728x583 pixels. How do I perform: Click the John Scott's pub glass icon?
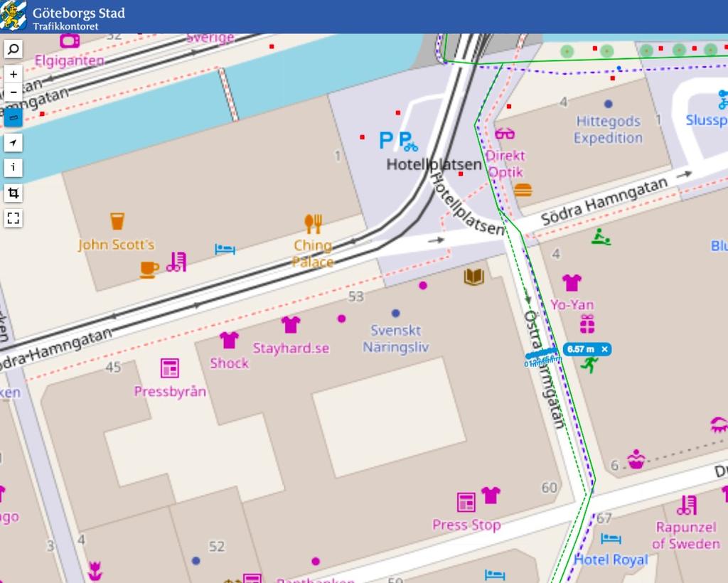coord(117,221)
